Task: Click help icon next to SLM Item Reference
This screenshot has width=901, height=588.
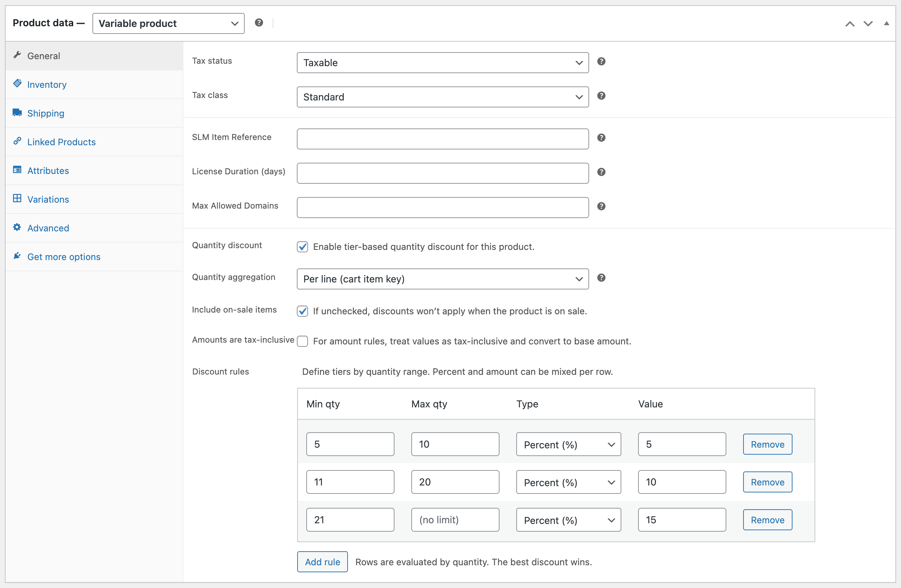Action: point(601,138)
